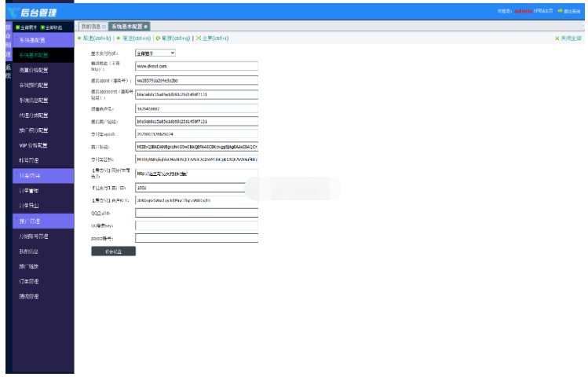Select VIP 价格配置 in the sidebar
The image size is (588, 377).
pyautogui.click(x=34, y=145)
